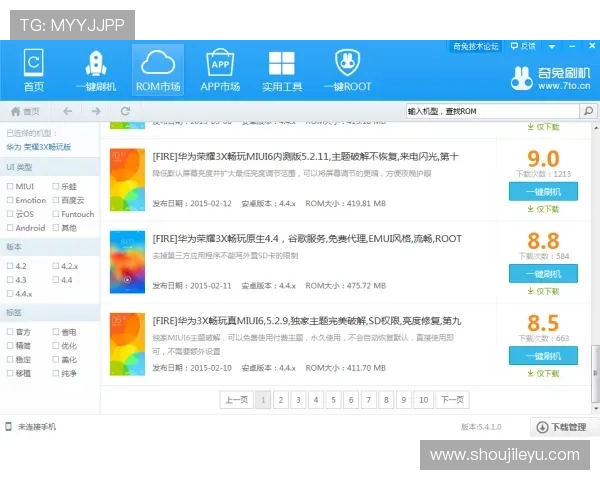Click the vertical scrollbar thumb
The image size is (600, 480).
click(x=595, y=373)
